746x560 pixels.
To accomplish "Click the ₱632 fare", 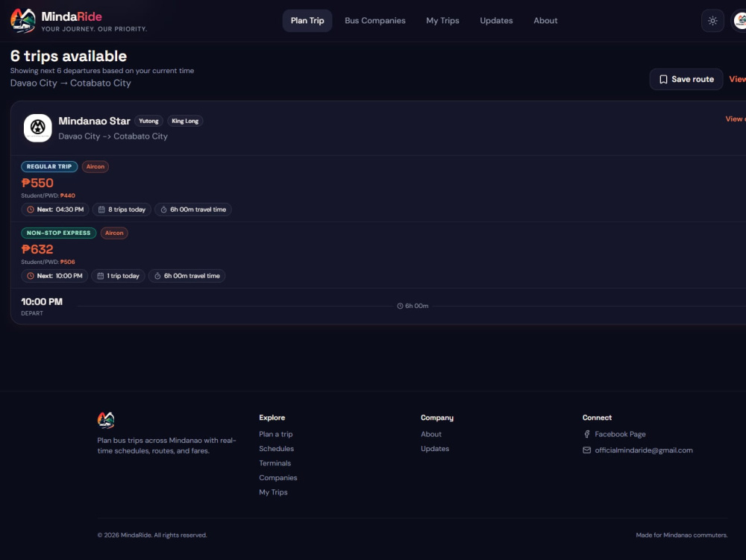I will point(37,249).
